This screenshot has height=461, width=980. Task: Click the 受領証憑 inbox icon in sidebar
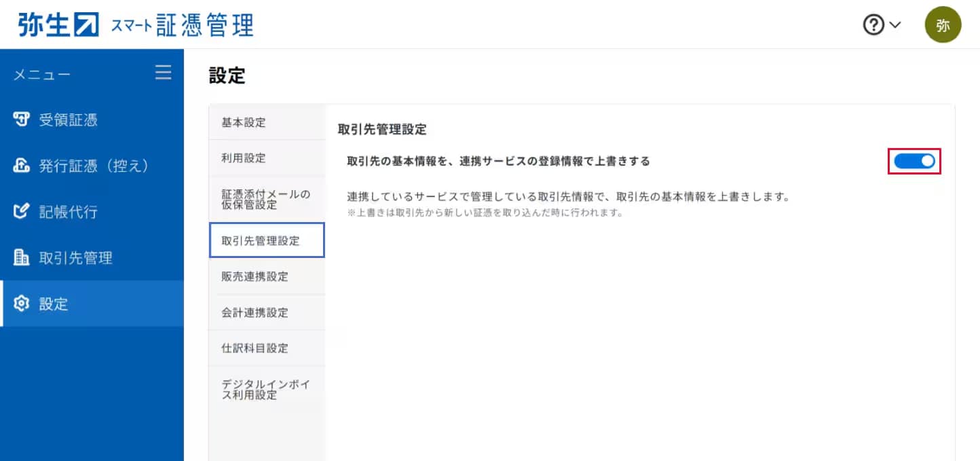point(22,120)
